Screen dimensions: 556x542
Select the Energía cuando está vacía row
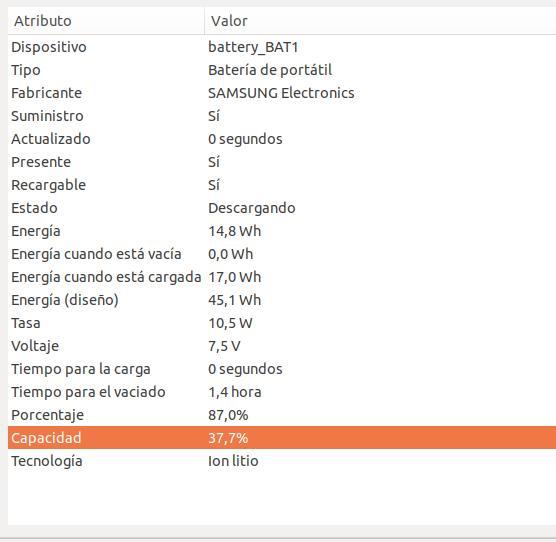pos(282,254)
